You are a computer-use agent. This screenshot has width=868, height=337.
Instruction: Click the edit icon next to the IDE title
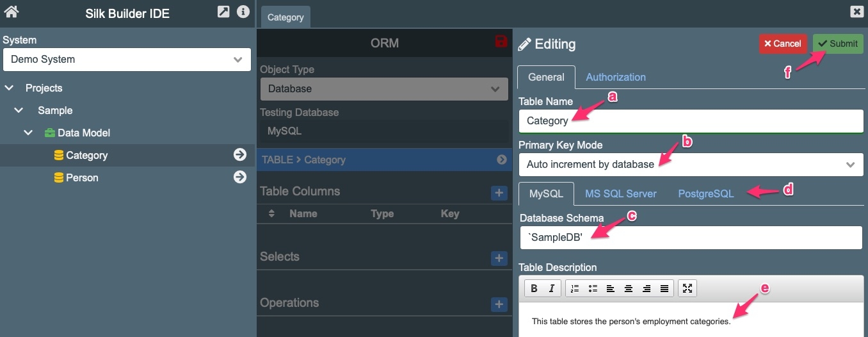[223, 12]
